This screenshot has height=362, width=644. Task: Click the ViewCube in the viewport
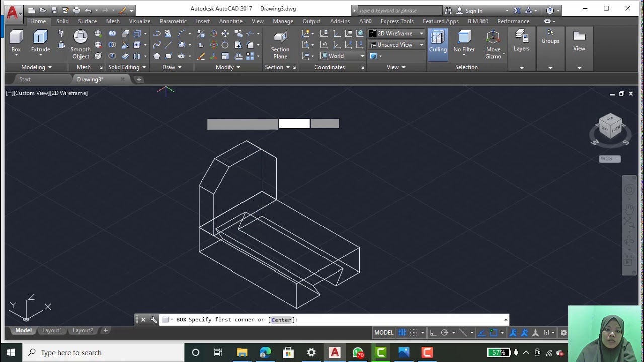(x=610, y=127)
